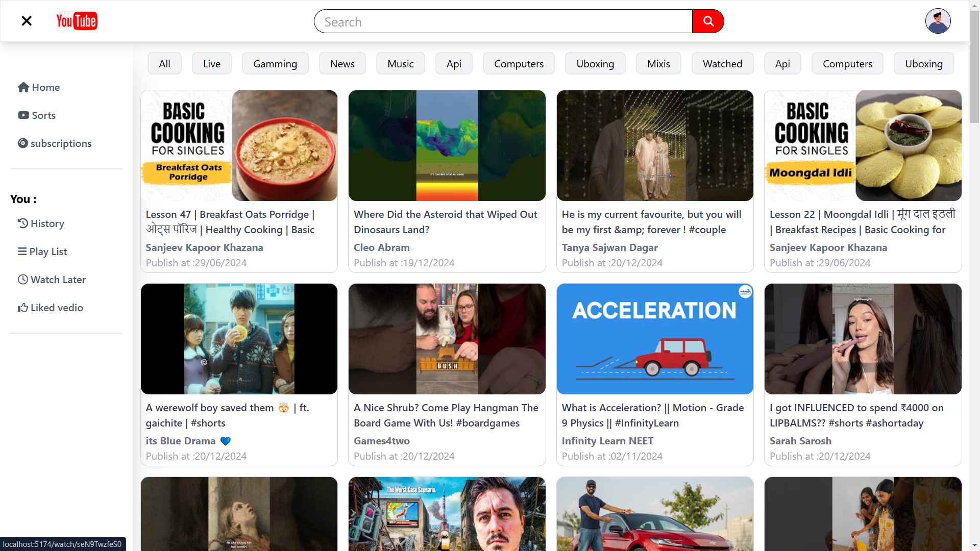Select the last Uboxing chip on right
The image size is (980, 551).
click(924, 64)
